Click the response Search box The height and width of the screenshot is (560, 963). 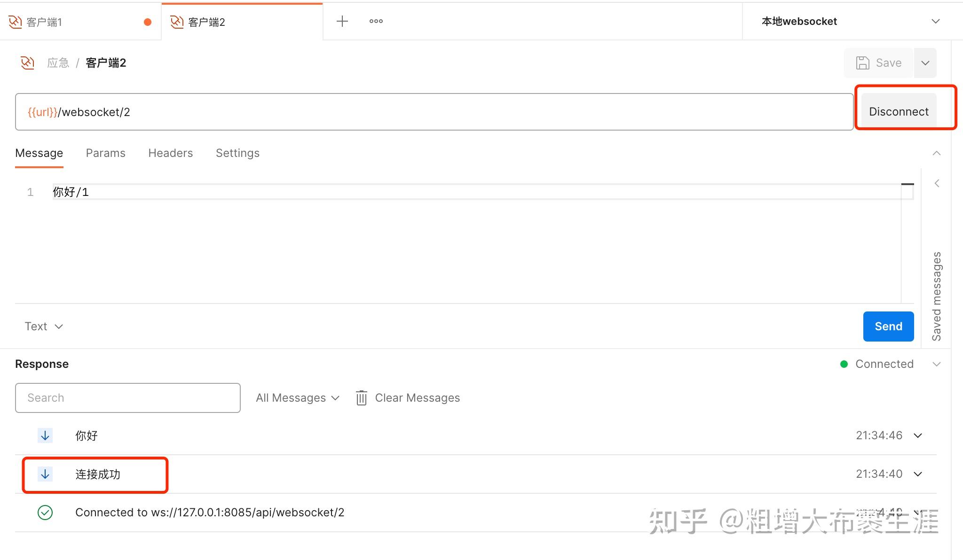(127, 398)
